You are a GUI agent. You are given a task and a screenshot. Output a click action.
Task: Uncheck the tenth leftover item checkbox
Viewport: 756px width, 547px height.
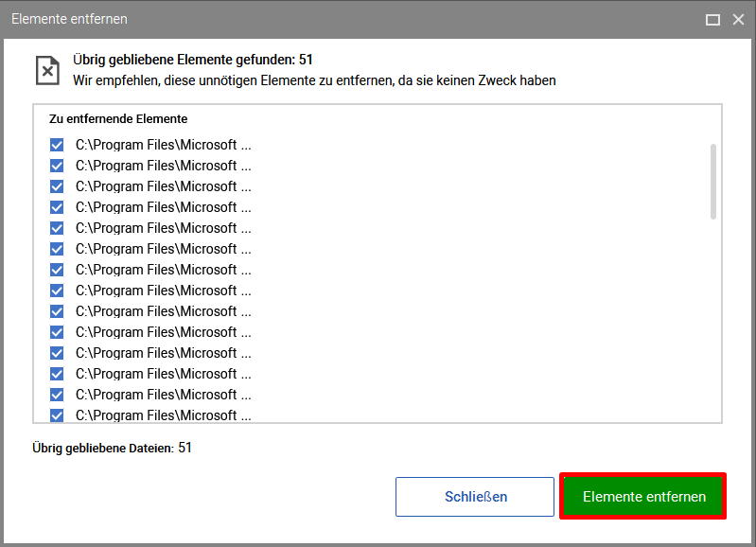[x=57, y=332]
